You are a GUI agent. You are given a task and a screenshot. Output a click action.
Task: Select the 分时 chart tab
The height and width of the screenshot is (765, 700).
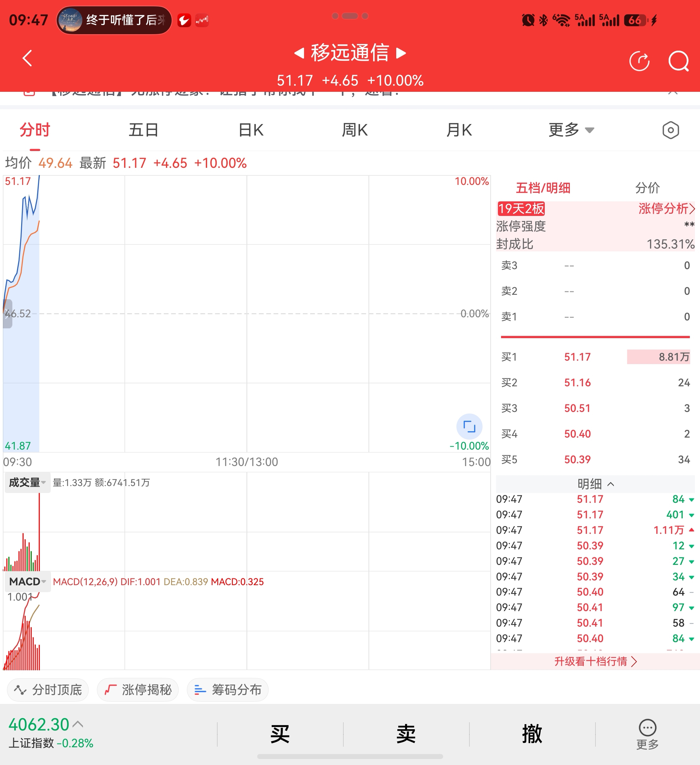point(35,130)
